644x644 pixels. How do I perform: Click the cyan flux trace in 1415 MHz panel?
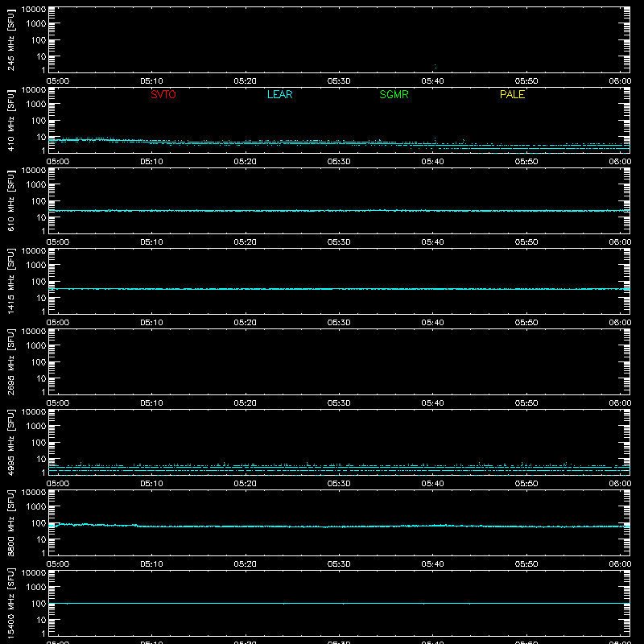(x=339, y=289)
